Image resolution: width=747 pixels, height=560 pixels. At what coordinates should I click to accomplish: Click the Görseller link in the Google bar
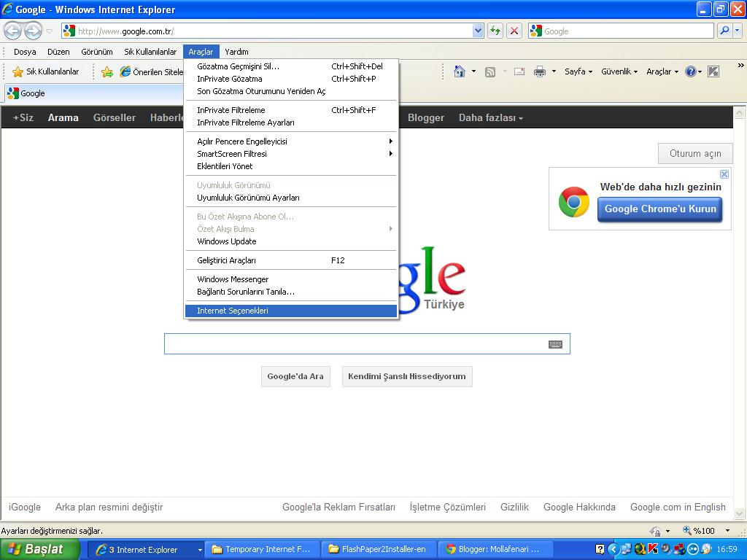coord(115,117)
